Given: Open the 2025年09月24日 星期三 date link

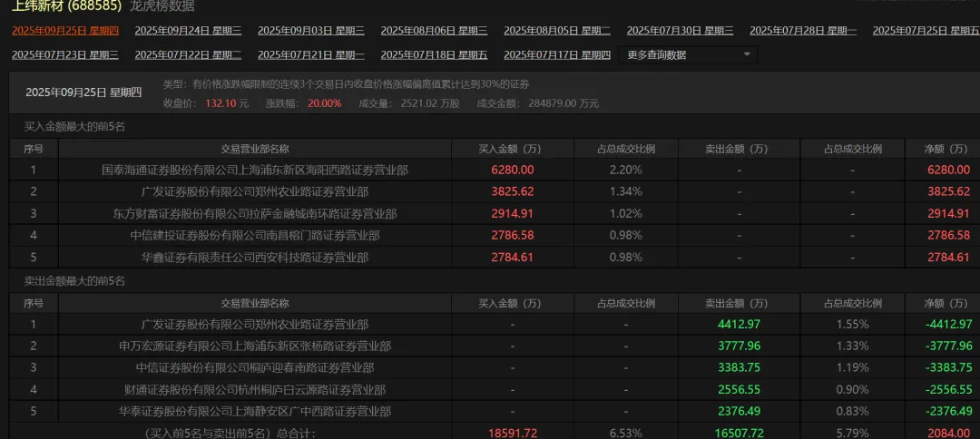Looking at the screenshot, I should 188,31.
